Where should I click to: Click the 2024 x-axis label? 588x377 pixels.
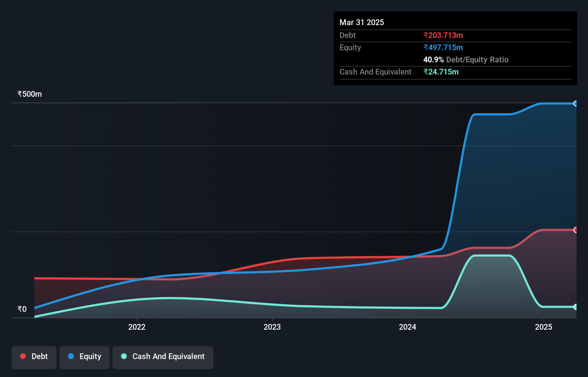tap(408, 327)
